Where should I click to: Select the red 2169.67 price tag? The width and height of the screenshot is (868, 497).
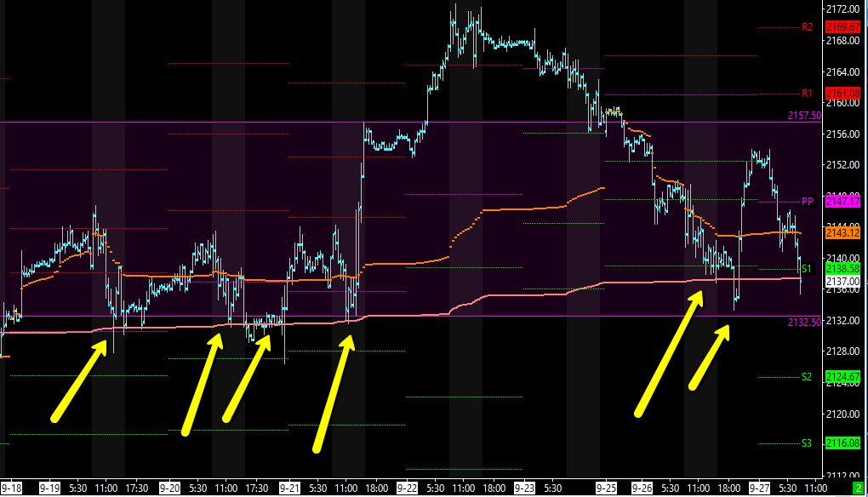[843, 27]
